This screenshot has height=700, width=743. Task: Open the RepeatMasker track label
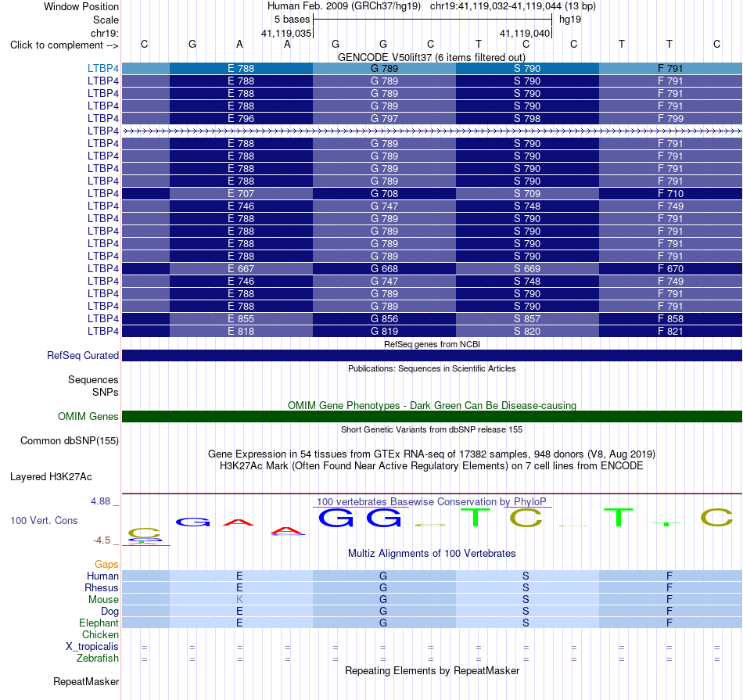pos(86,681)
